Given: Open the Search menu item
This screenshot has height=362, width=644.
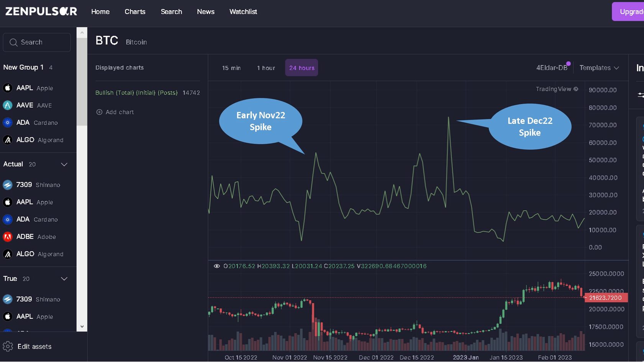Looking at the screenshot, I should [x=171, y=12].
